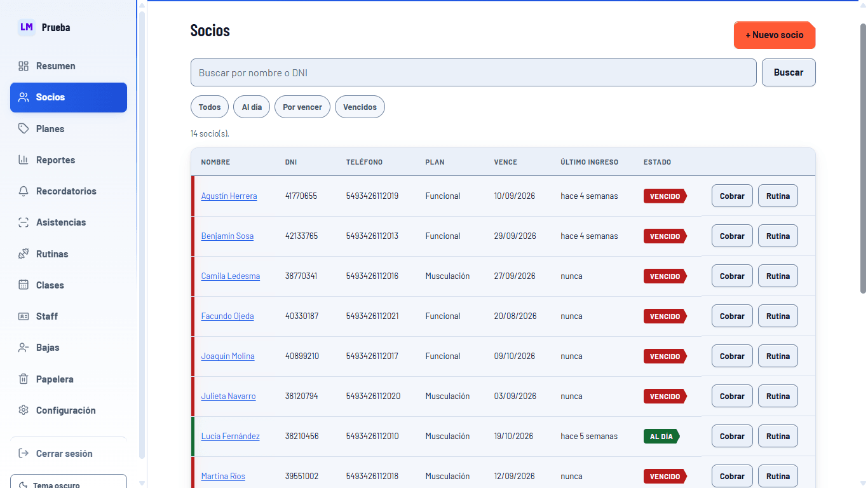Screen dimensions: 868x488
Task: Show members Por vencer
Action: [x=302, y=107]
